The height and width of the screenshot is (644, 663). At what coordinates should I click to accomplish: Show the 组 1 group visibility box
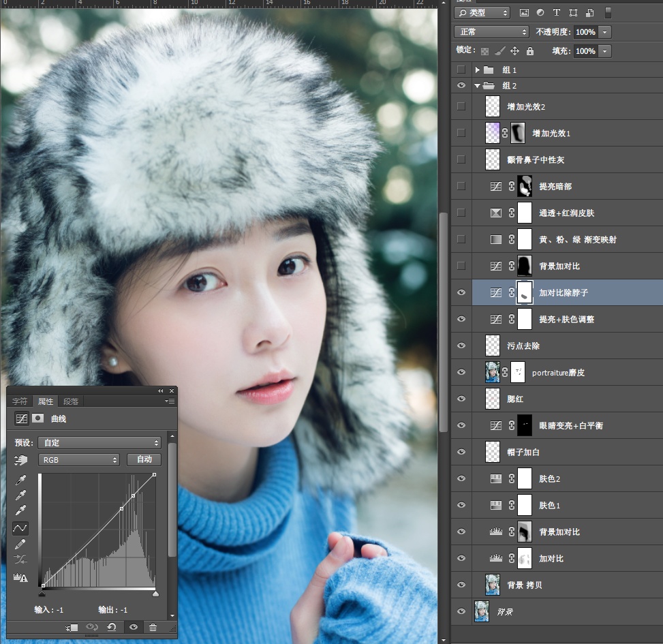(461, 70)
